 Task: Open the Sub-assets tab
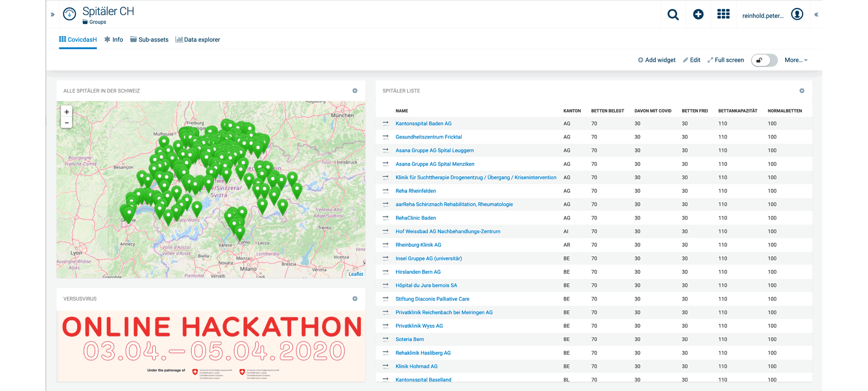[x=149, y=40]
